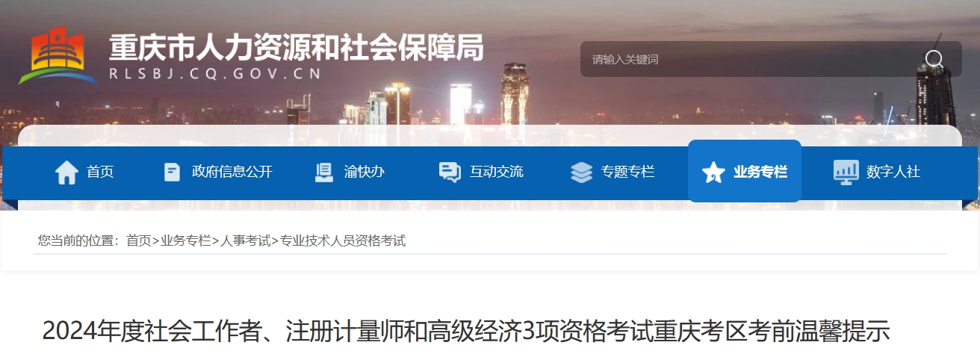
Task: Select the 数字人社 navigation item
Action: pyautogui.click(x=893, y=172)
